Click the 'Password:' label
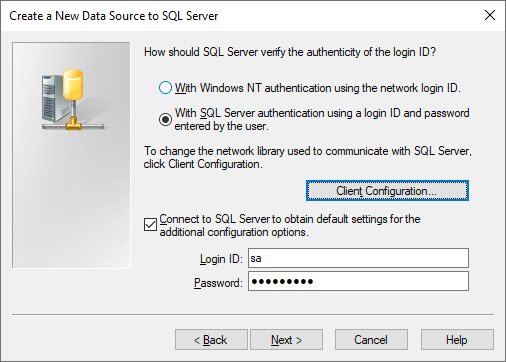Viewport: 506px width, 362px height. coord(218,283)
